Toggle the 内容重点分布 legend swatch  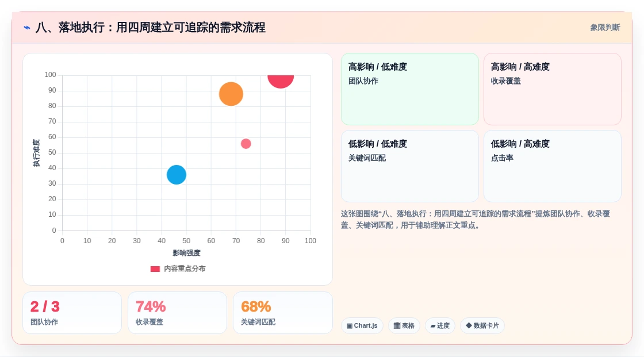pyautogui.click(x=155, y=269)
